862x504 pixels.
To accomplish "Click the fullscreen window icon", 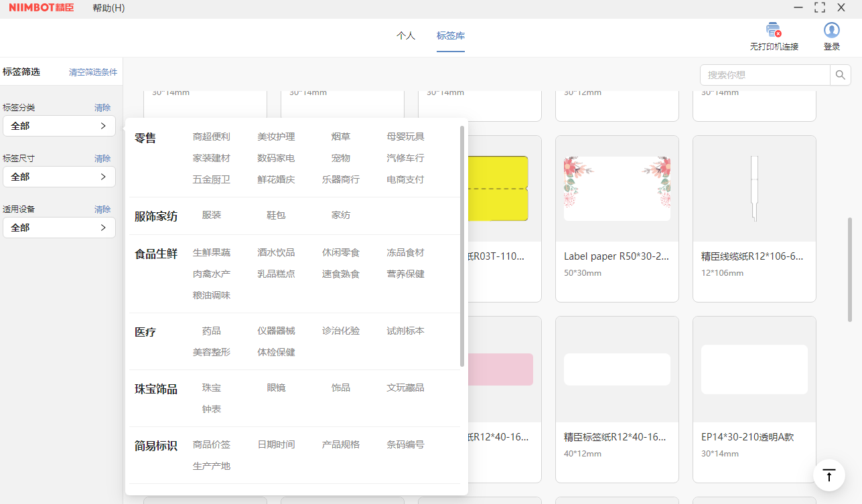I will (x=819, y=7).
